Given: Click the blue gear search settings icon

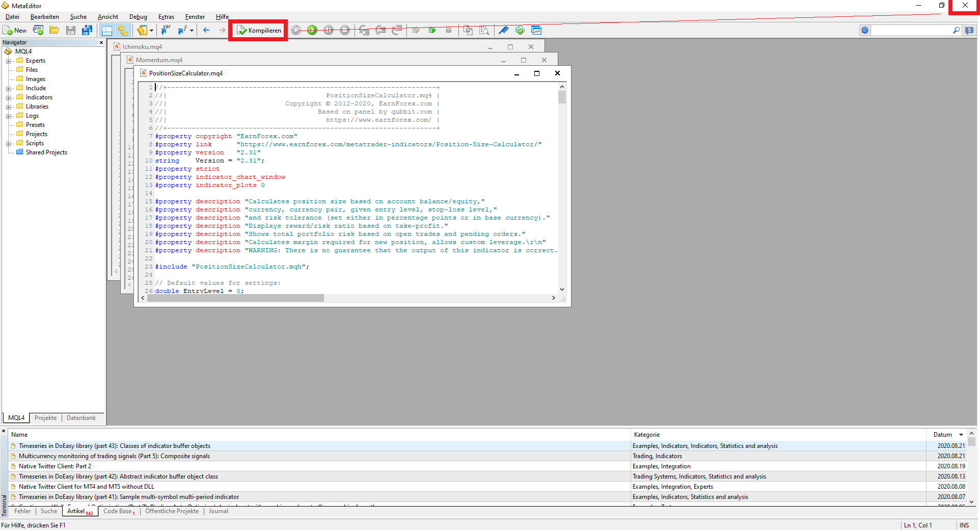Looking at the screenshot, I should (x=865, y=31).
